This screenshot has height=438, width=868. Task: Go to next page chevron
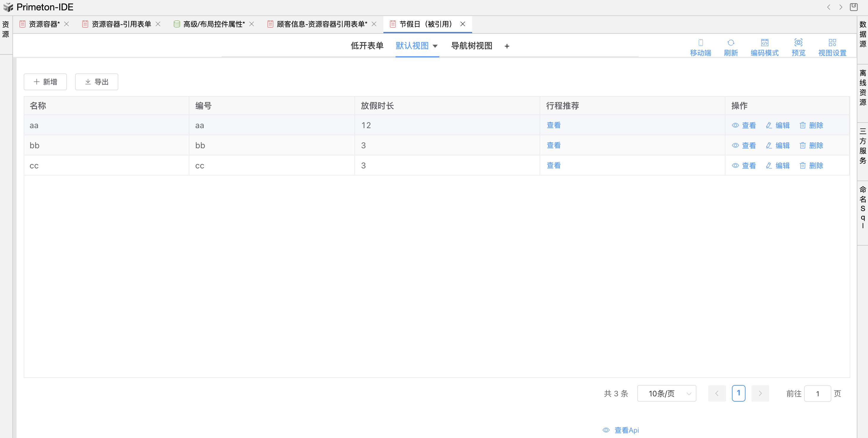(x=760, y=393)
